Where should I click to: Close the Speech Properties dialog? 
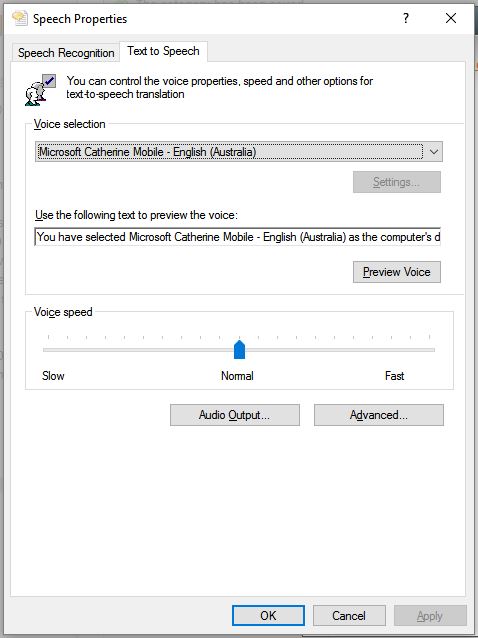coord(451,18)
